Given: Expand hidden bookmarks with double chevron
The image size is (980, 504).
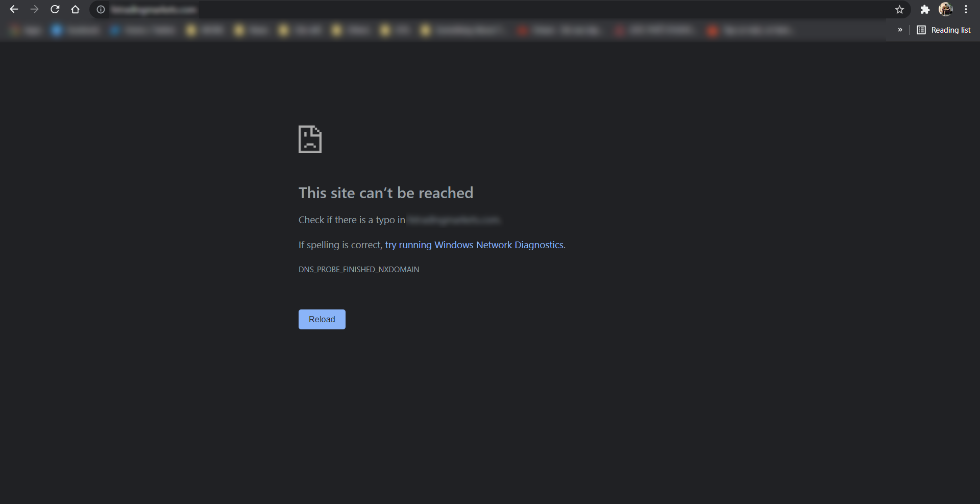Looking at the screenshot, I should [900, 30].
